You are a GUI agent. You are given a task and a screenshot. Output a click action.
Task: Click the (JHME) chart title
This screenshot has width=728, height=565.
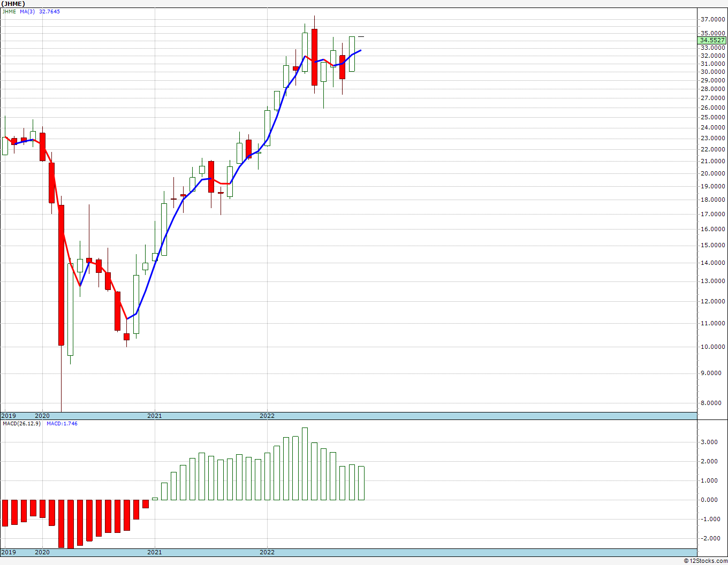pyautogui.click(x=13, y=4)
